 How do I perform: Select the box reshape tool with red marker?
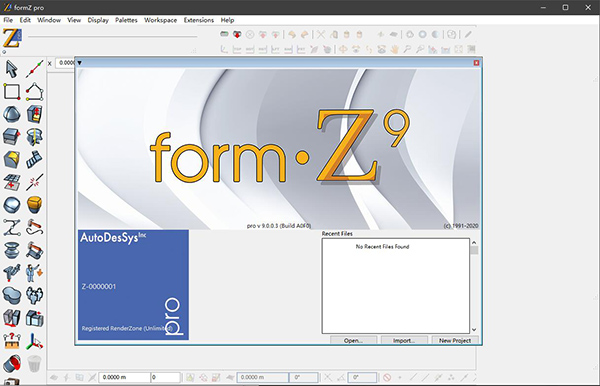11,137
